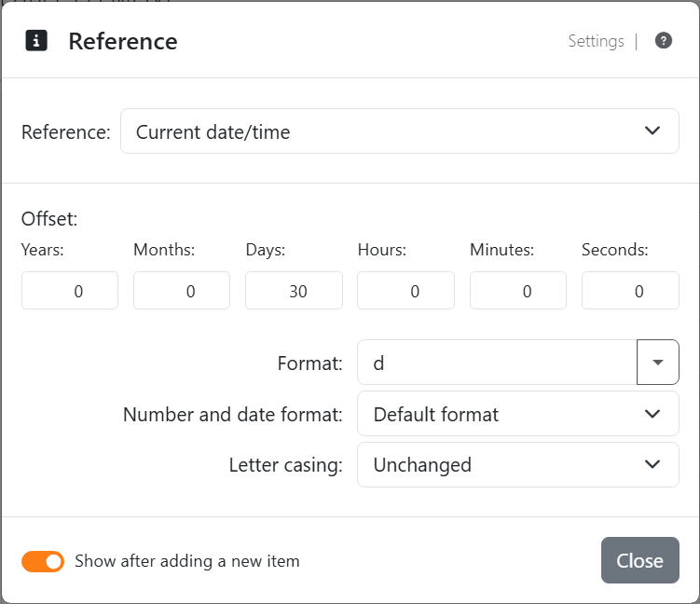Image resolution: width=700 pixels, height=604 pixels.
Task: Click the Years offset field
Action: pos(70,291)
